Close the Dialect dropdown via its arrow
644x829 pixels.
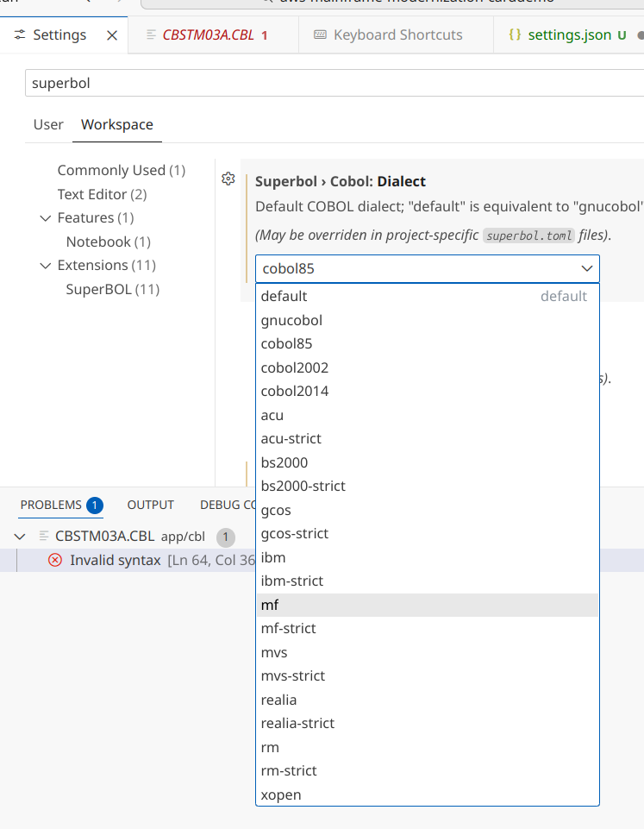tap(587, 269)
